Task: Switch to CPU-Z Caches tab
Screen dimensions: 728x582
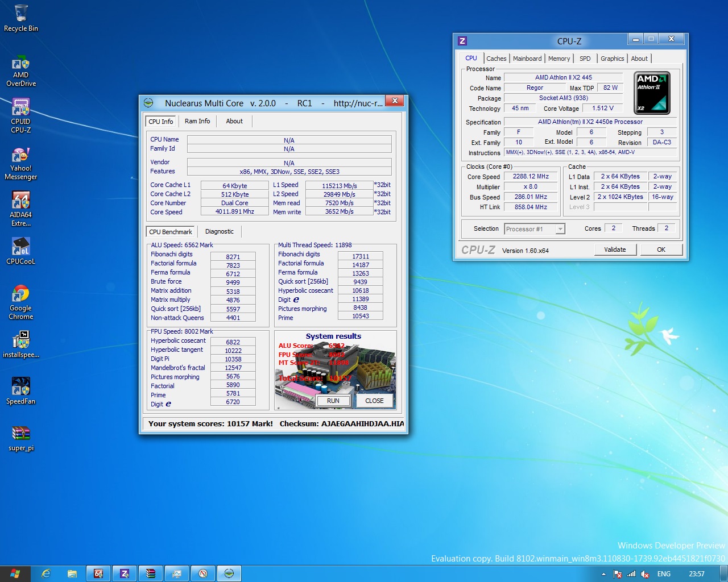Action: pyautogui.click(x=496, y=59)
